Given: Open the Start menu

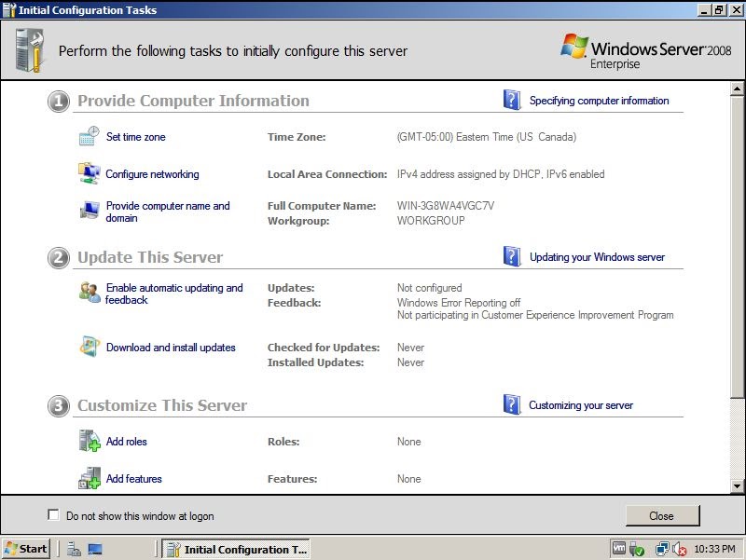Looking at the screenshot, I should point(25,549).
